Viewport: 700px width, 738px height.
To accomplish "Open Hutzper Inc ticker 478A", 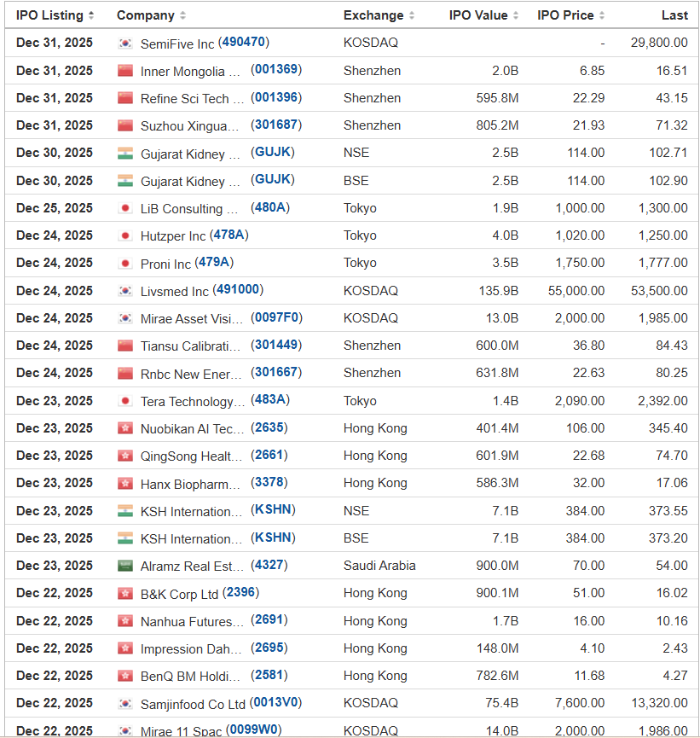I will tap(229, 235).
